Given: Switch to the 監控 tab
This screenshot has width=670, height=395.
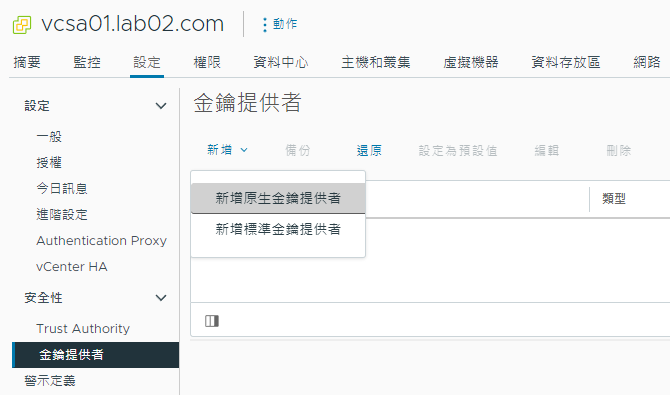Looking at the screenshot, I should point(87,62).
